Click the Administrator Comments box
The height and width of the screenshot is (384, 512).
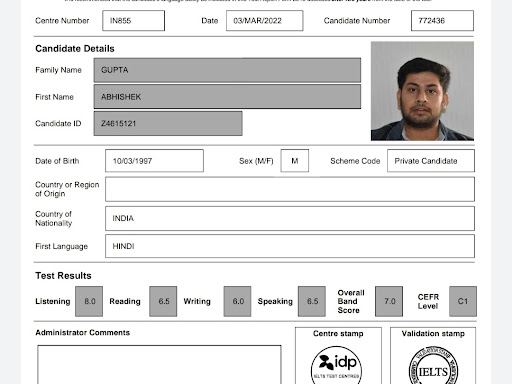point(159,365)
